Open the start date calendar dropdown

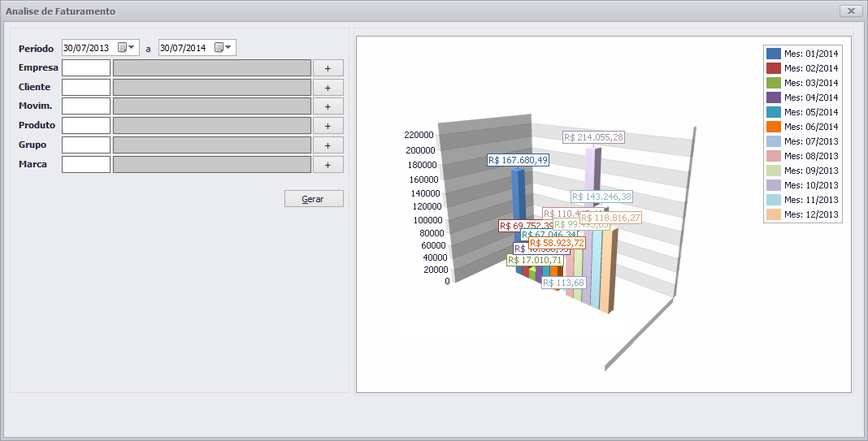pyautogui.click(x=126, y=48)
